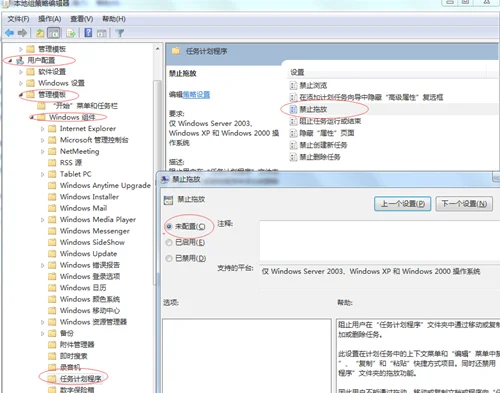Expand the Microsoft 管理控制台 node arrow
Image resolution: width=500 pixels, height=393 pixels.
42,140
